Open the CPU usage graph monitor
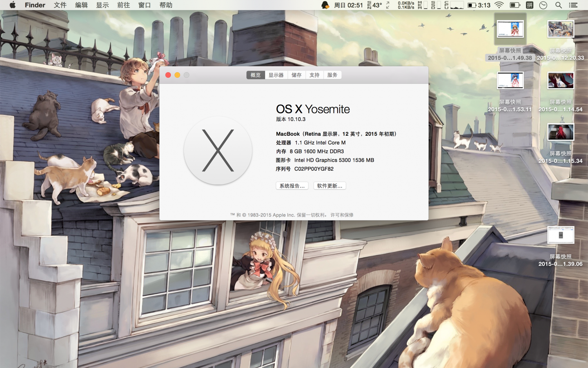Image resolution: width=588 pixels, height=368 pixels. pyautogui.click(x=454, y=5)
